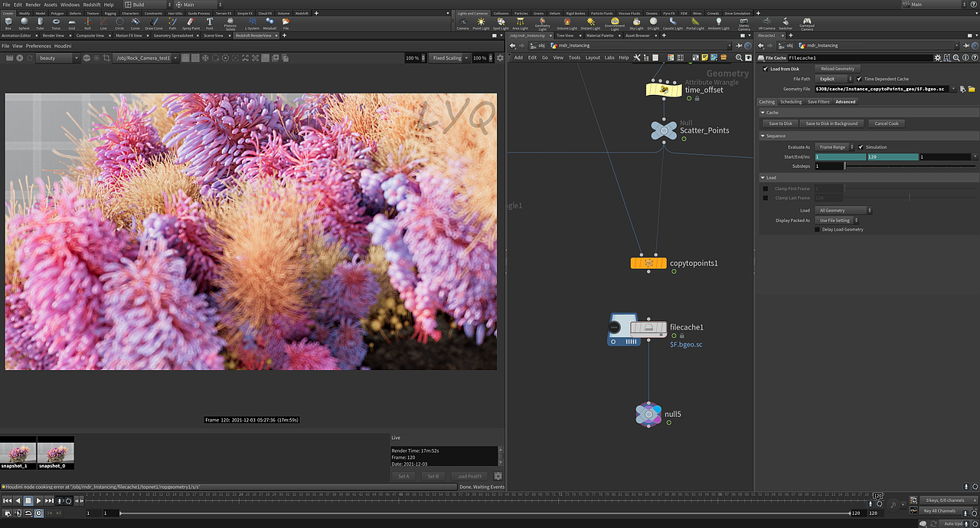
Task: Collapse the Cache section
Action: coord(763,113)
